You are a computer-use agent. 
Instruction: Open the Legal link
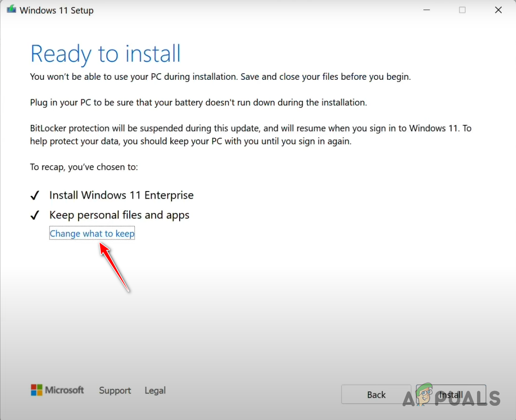pos(155,391)
